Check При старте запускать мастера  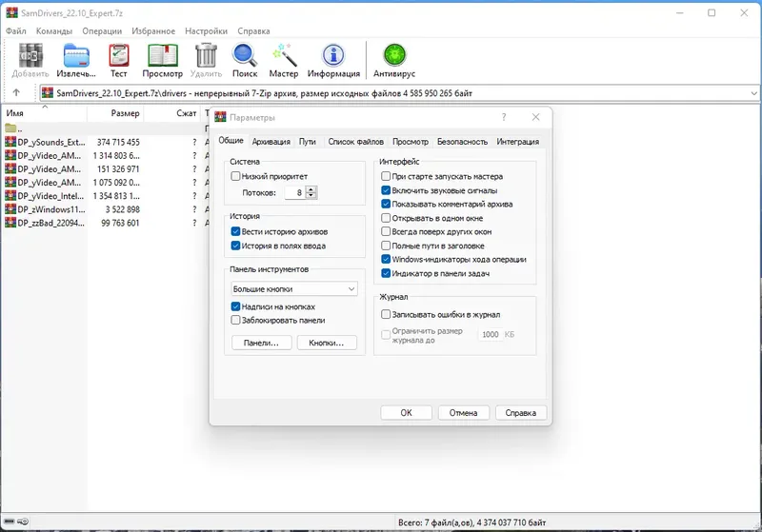[x=386, y=176]
